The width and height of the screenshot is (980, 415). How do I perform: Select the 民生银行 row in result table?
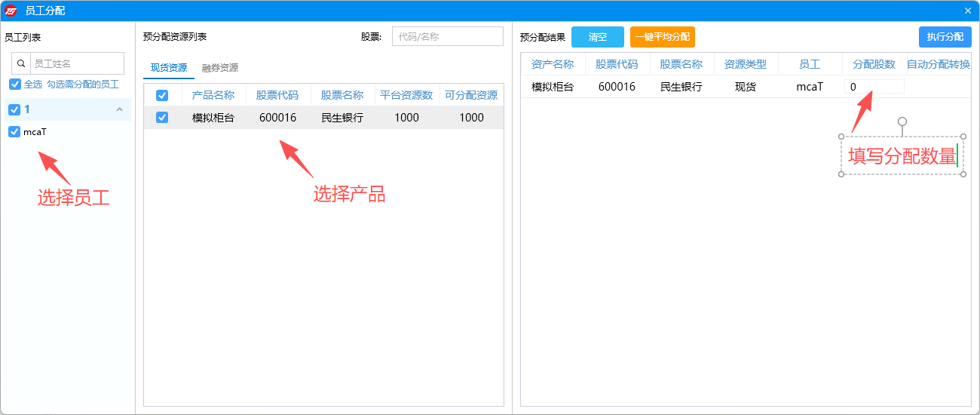click(681, 87)
